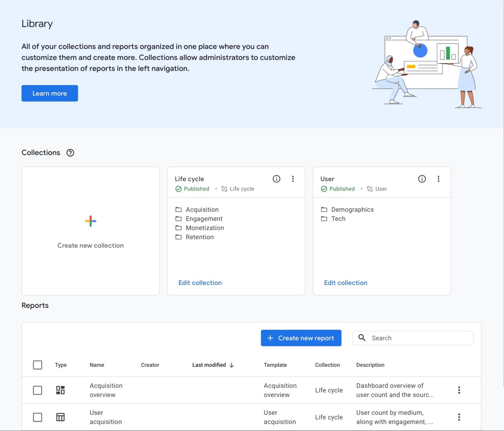
Task: Click the Acquisition overview dashboard type icon
Action: point(60,390)
